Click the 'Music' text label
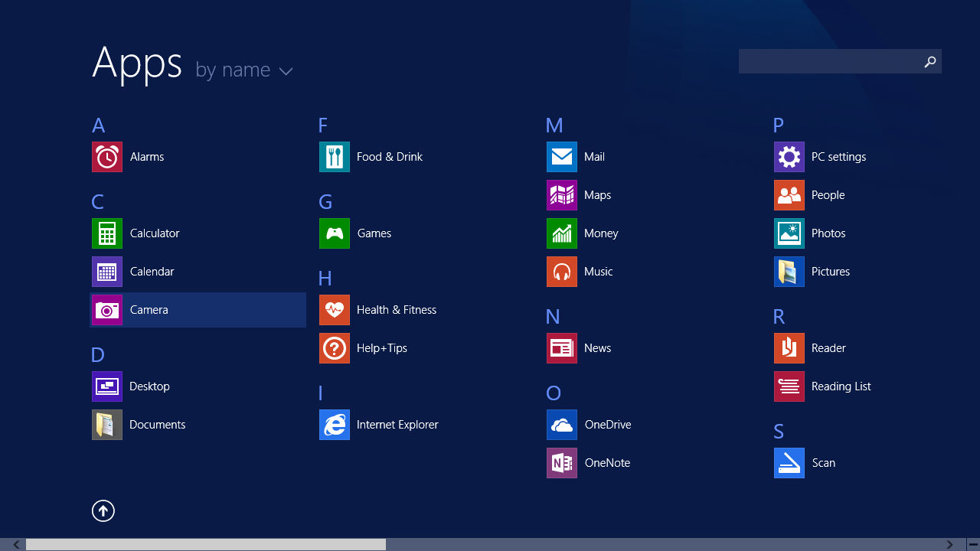This screenshot has width=980, height=551. click(x=599, y=272)
